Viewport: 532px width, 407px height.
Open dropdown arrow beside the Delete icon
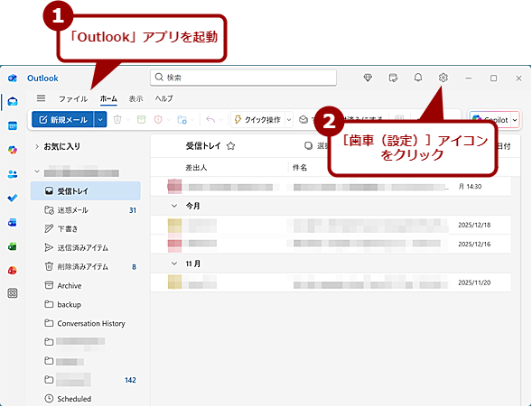click(128, 120)
